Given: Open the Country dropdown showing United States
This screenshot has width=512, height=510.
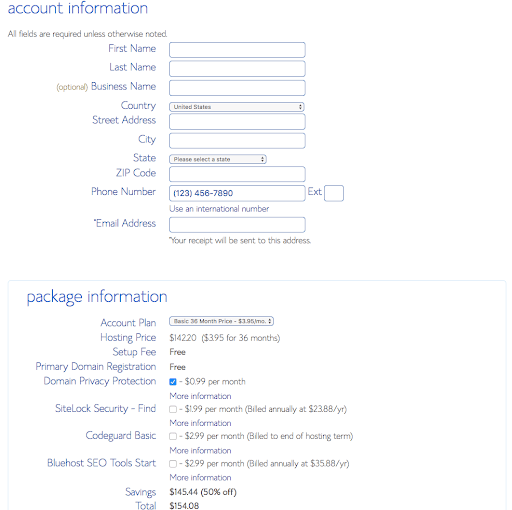Looking at the screenshot, I should [x=237, y=107].
